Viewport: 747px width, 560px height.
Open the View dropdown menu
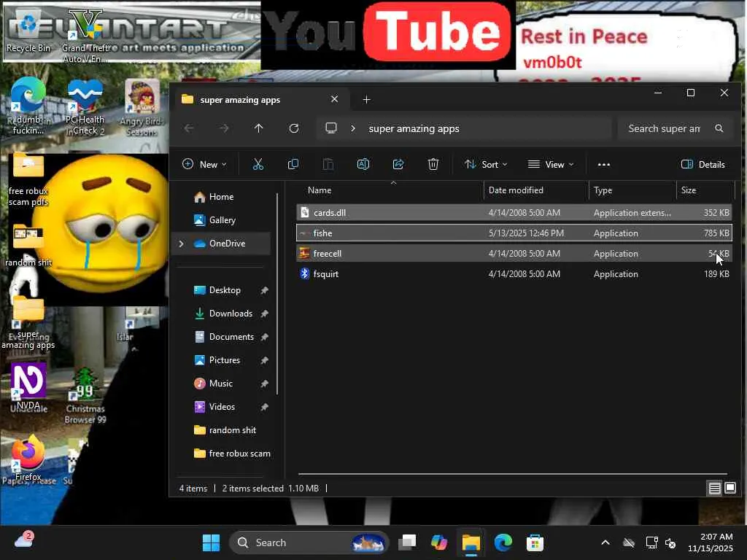click(551, 164)
